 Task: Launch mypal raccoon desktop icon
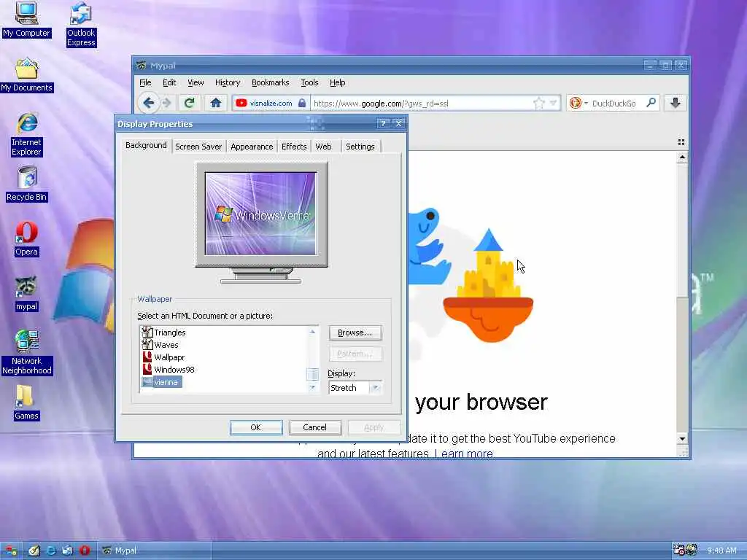[x=26, y=294]
